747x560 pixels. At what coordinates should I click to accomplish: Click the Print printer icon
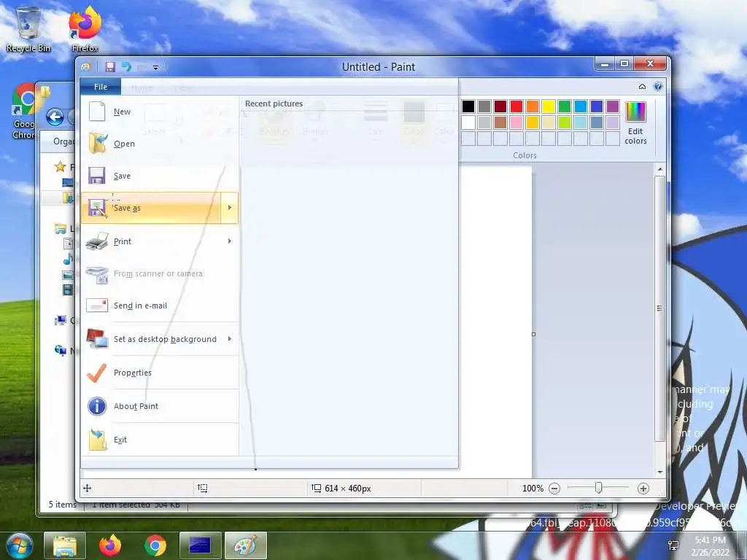point(97,241)
